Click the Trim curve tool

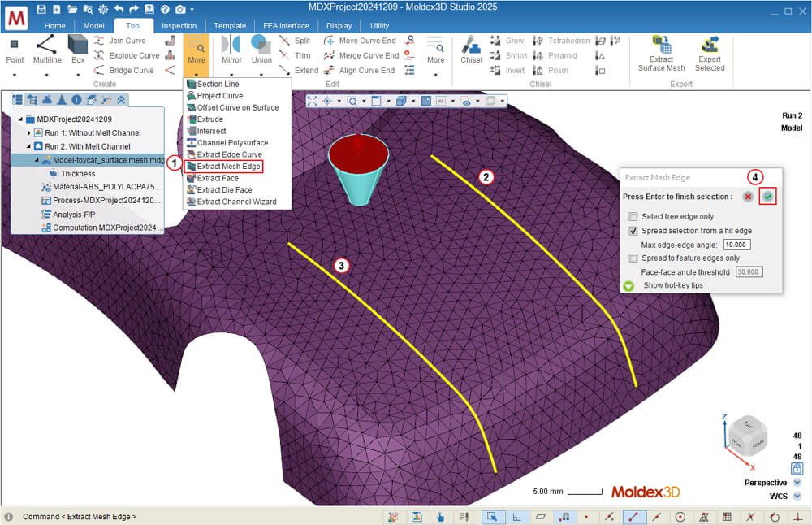pyautogui.click(x=296, y=55)
